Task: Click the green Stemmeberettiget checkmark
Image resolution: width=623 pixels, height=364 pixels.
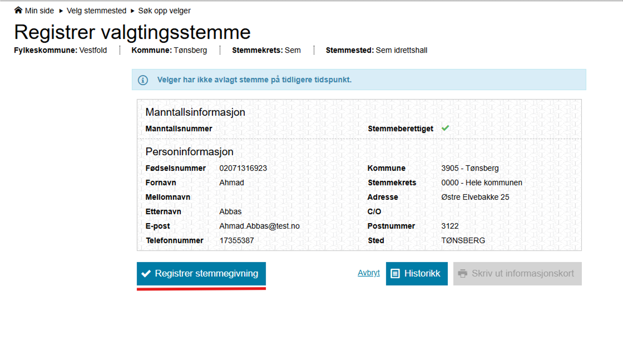Action: click(x=445, y=128)
